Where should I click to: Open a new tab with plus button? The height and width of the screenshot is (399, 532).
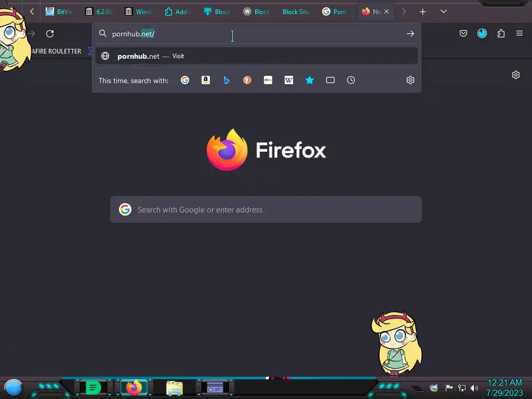(x=422, y=12)
